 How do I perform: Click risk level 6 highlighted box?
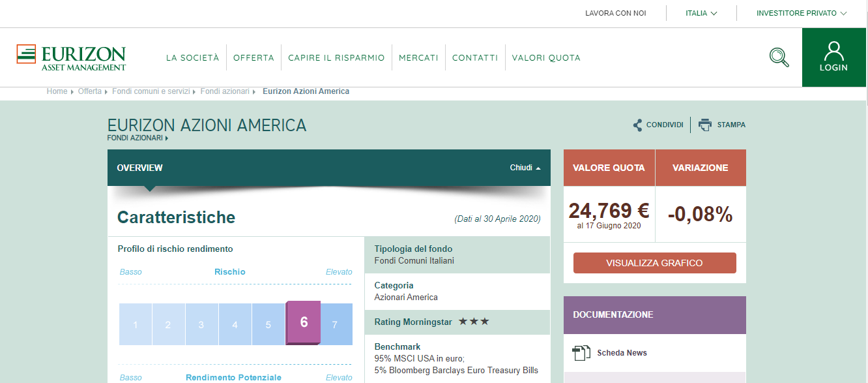point(303,322)
